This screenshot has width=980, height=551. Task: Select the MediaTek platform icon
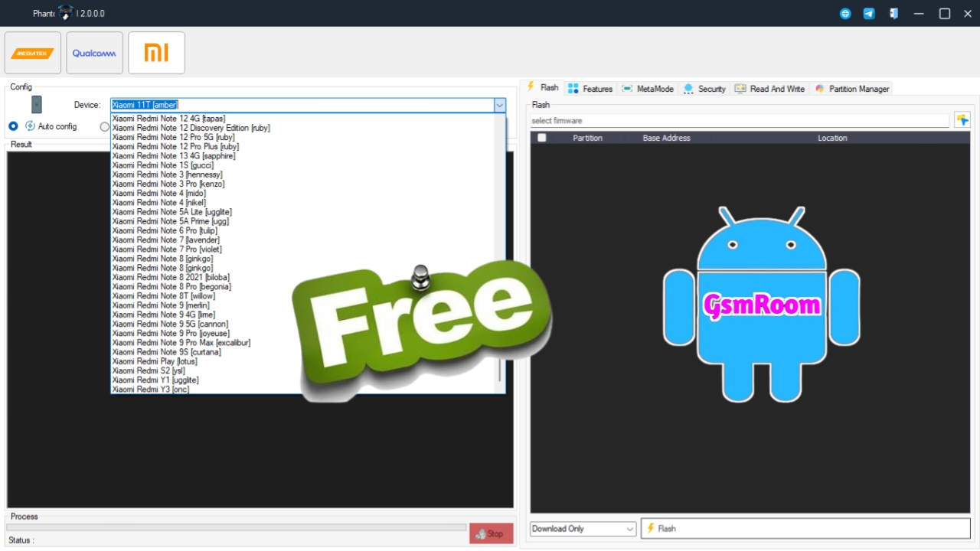click(33, 53)
